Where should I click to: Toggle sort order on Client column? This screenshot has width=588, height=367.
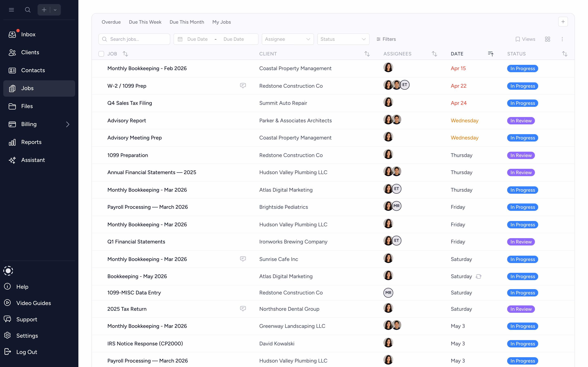pos(367,54)
